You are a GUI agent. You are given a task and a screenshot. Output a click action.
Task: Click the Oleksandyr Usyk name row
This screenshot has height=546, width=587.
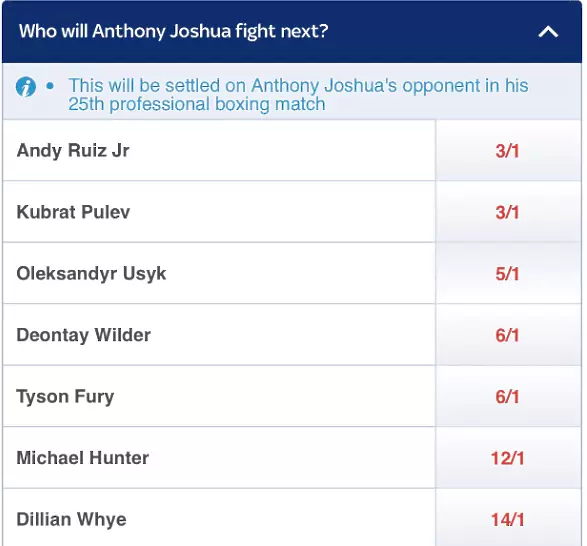[x=219, y=273]
